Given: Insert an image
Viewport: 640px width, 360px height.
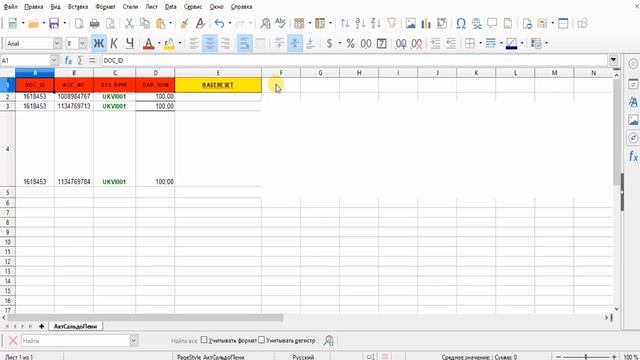Looking at the screenshot, I should [x=411, y=23].
